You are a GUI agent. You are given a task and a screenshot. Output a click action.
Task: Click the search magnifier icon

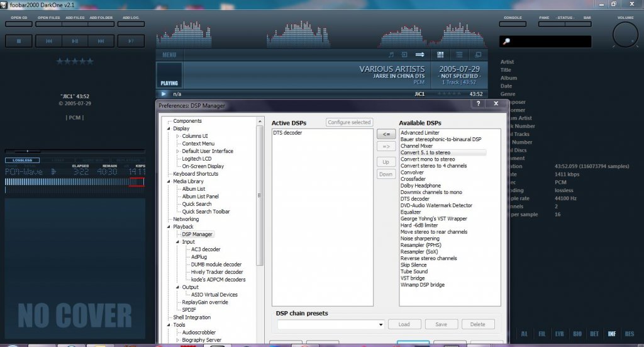(x=506, y=41)
